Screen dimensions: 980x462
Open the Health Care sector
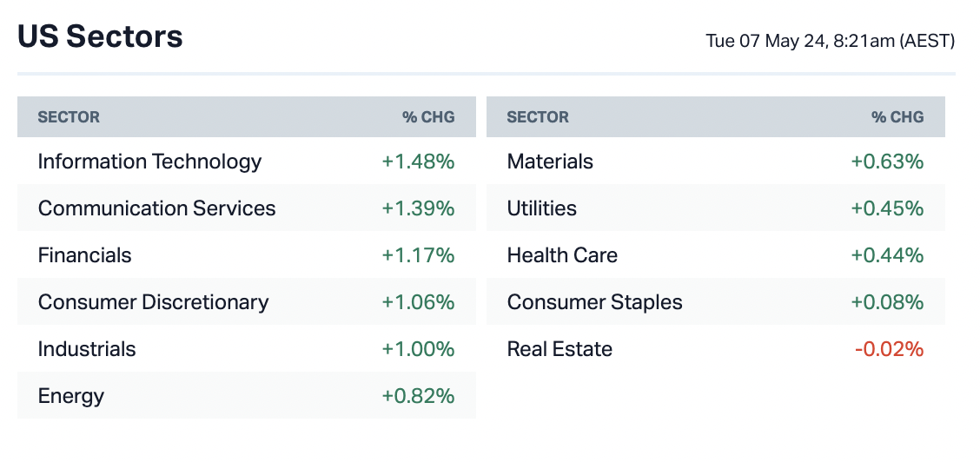[562, 255]
